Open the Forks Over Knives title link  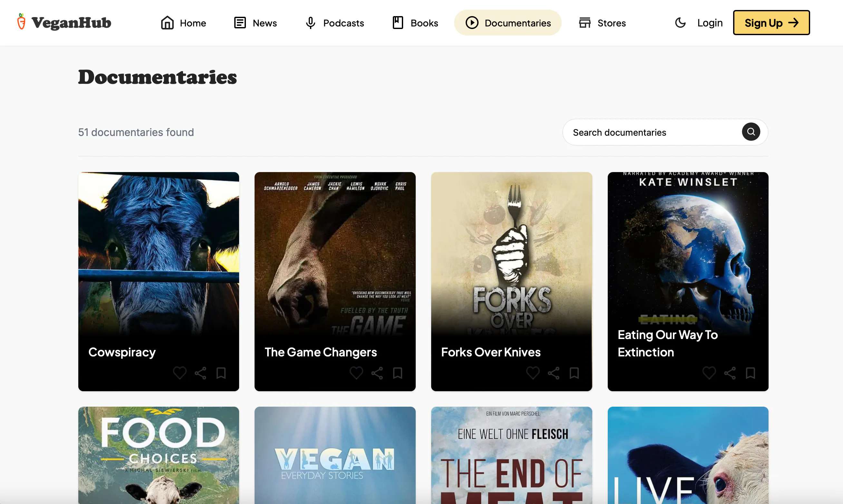pos(491,352)
